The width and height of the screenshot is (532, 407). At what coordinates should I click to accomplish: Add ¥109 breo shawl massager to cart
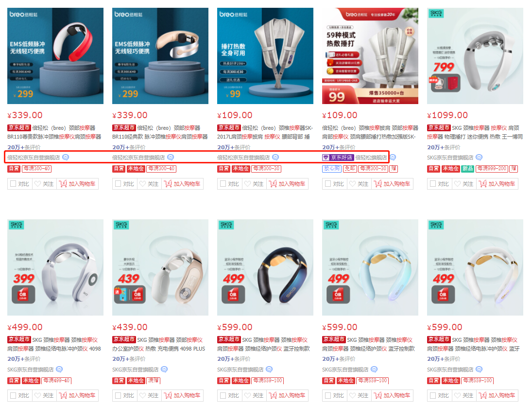click(x=288, y=184)
